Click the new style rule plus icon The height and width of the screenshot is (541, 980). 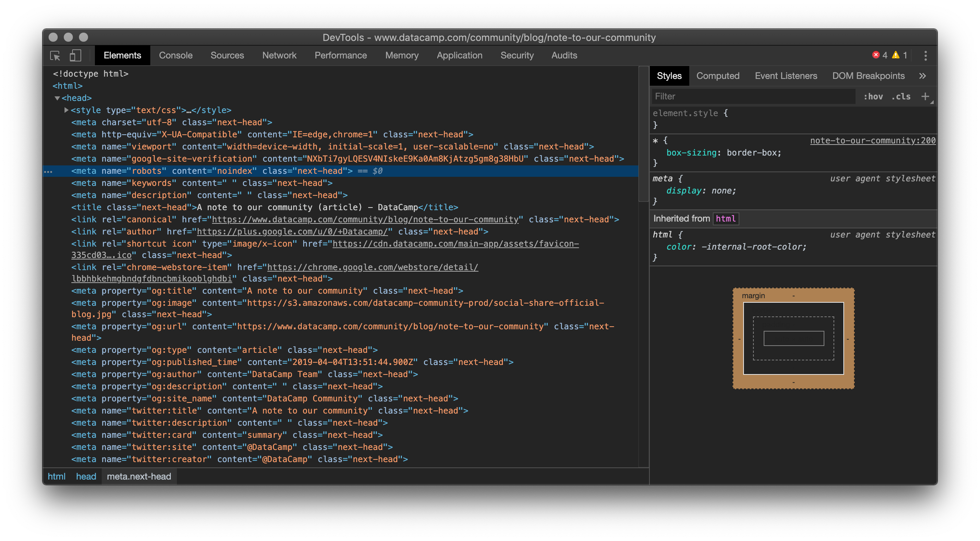point(925,97)
